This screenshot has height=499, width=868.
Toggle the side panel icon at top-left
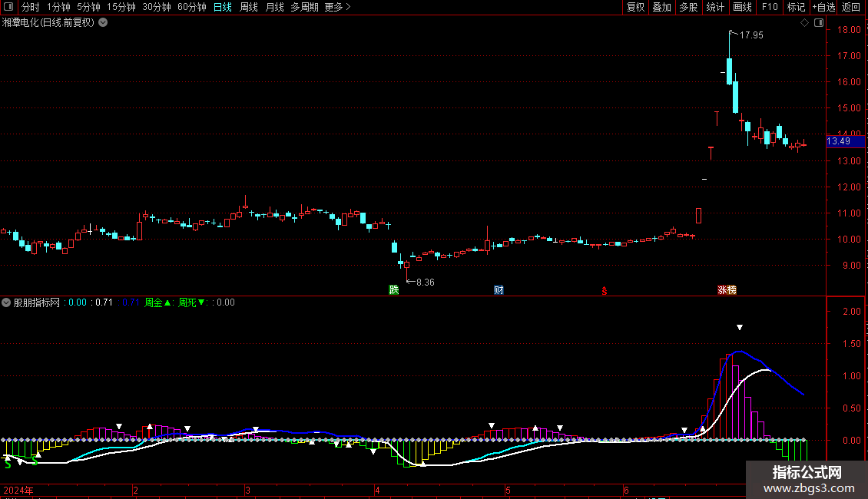(x=8, y=7)
